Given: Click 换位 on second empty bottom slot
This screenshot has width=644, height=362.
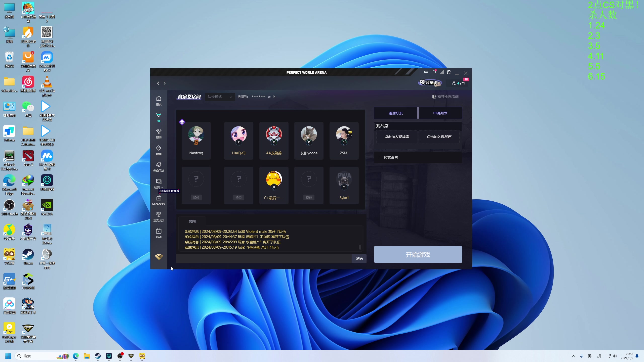Looking at the screenshot, I should [238, 197].
